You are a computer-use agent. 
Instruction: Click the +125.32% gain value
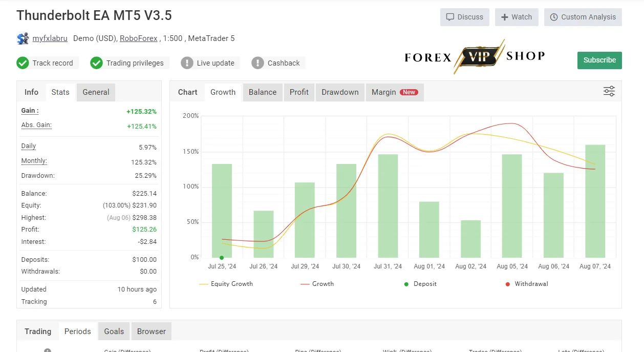point(141,112)
